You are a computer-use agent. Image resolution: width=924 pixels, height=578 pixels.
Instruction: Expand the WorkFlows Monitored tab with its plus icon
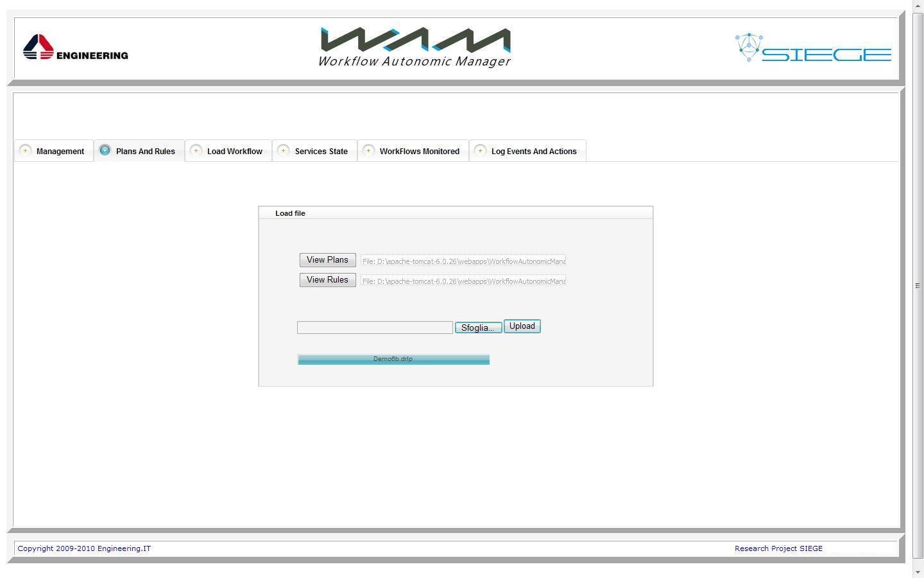pos(369,150)
